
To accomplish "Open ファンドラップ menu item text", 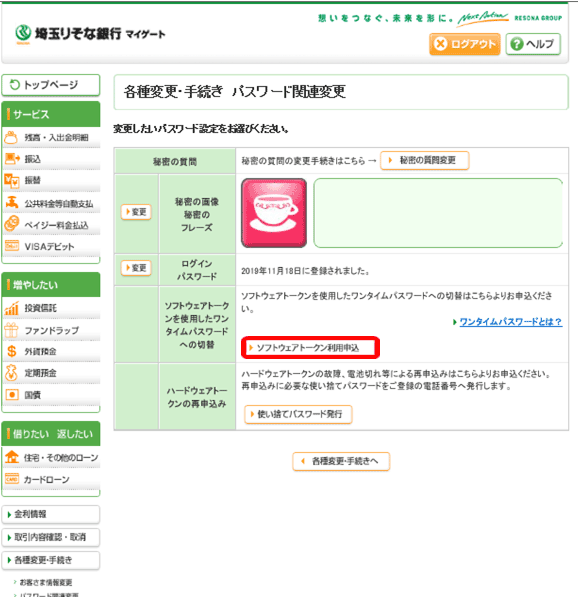I will 52,330.
